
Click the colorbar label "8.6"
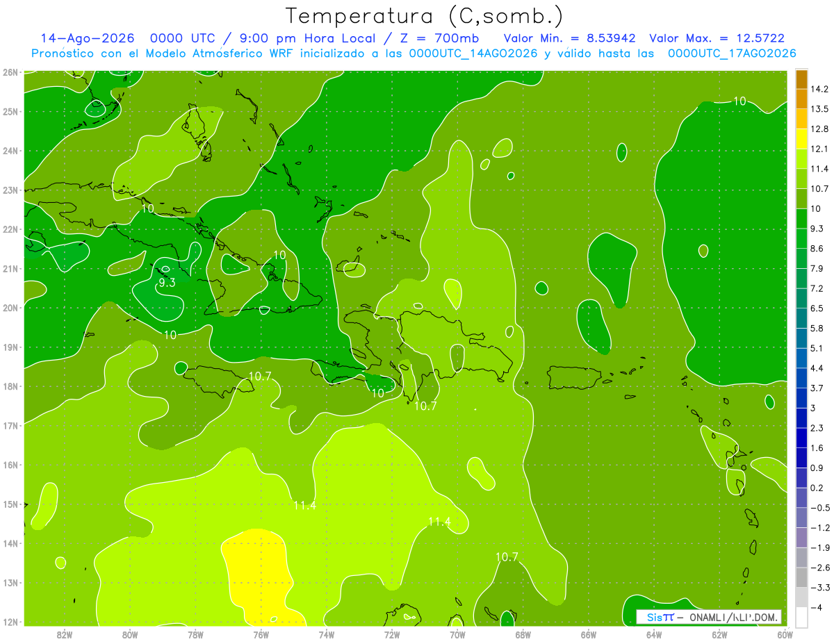pos(818,249)
